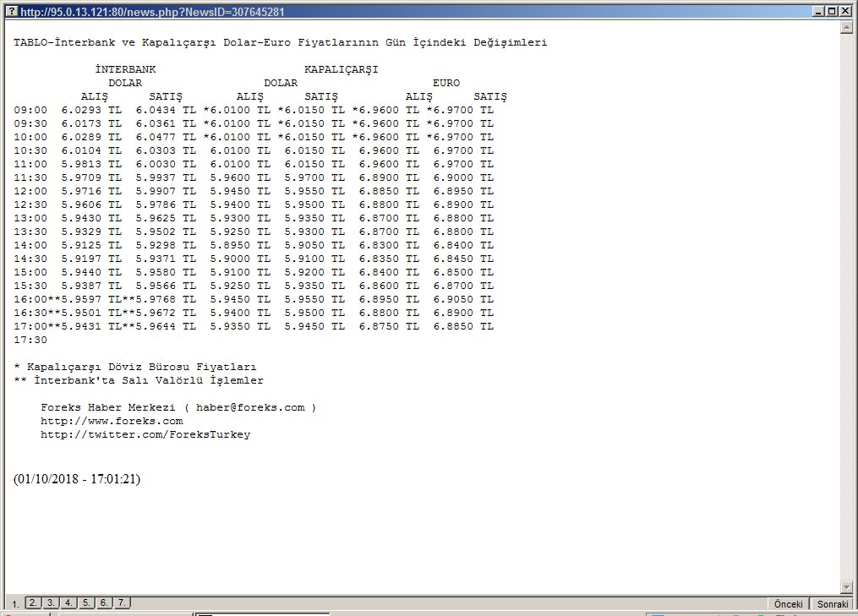This screenshot has height=616, width=858.
Task: Click the 01/10/2018 - 17:01:21 timestamp
Action: pyautogui.click(x=77, y=479)
